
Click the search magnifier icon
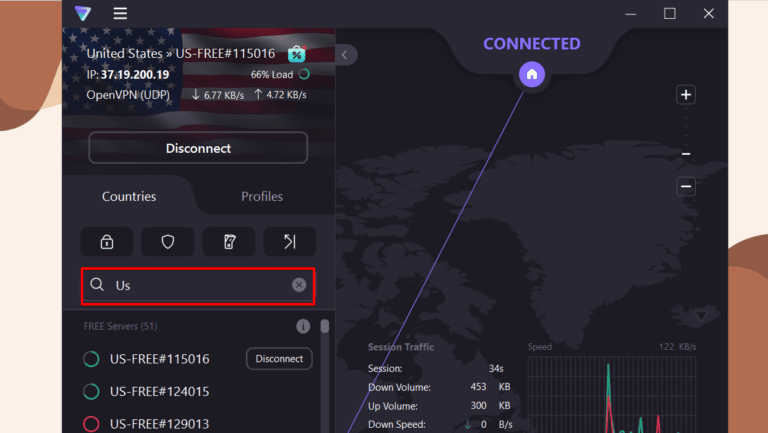(97, 285)
